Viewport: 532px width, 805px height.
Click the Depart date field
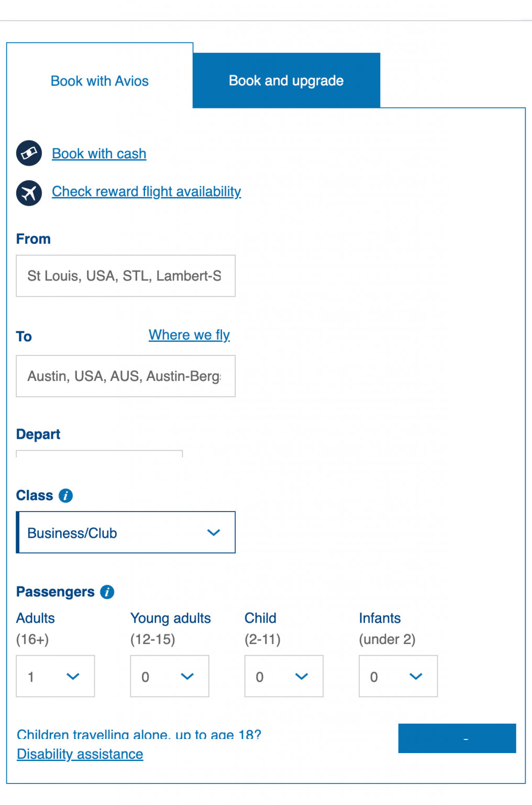click(98, 455)
